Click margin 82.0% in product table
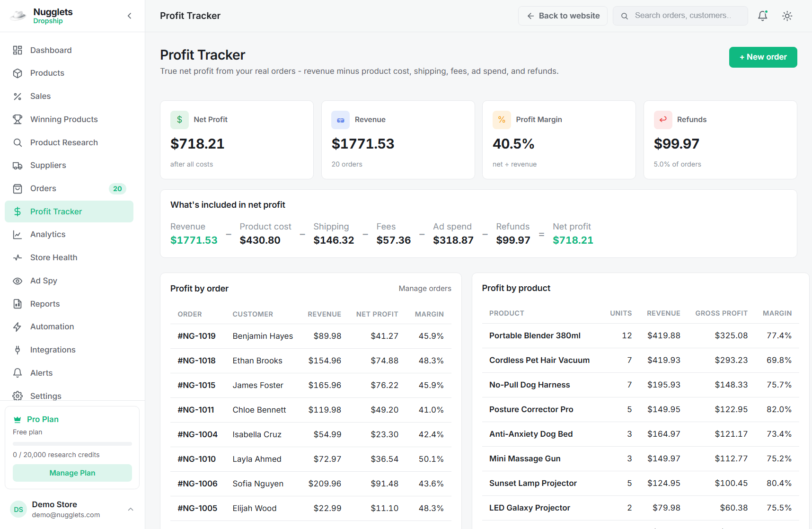Viewport: 812px width, 529px height. coord(779,410)
